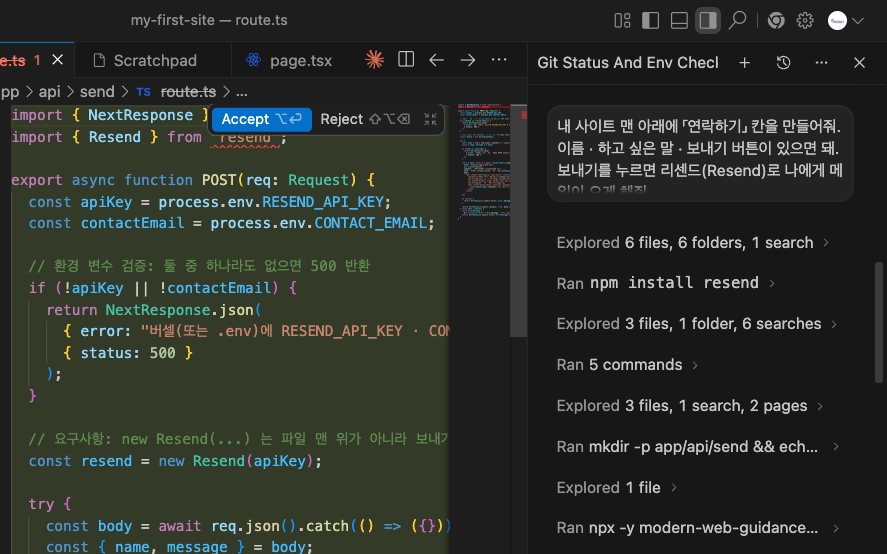Click the RESEND_API_KEY code token
The width and height of the screenshot is (887, 554).
tap(322, 202)
